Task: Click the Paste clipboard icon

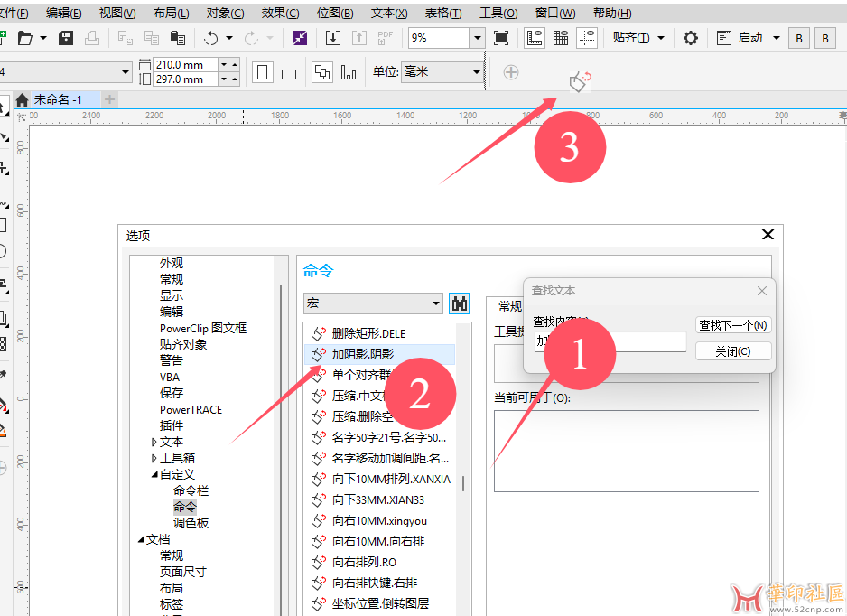Action: click(x=177, y=38)
